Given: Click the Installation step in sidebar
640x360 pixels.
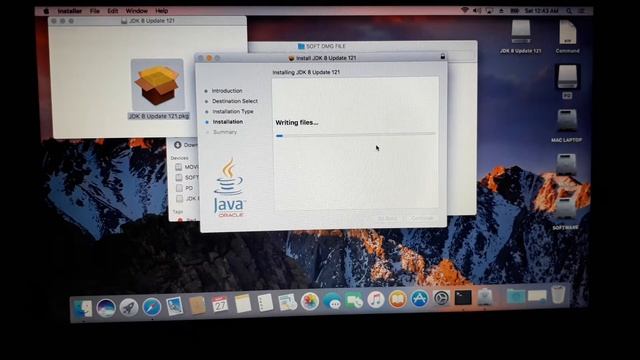Looking at the screenshot, I should tap(228, 122).
